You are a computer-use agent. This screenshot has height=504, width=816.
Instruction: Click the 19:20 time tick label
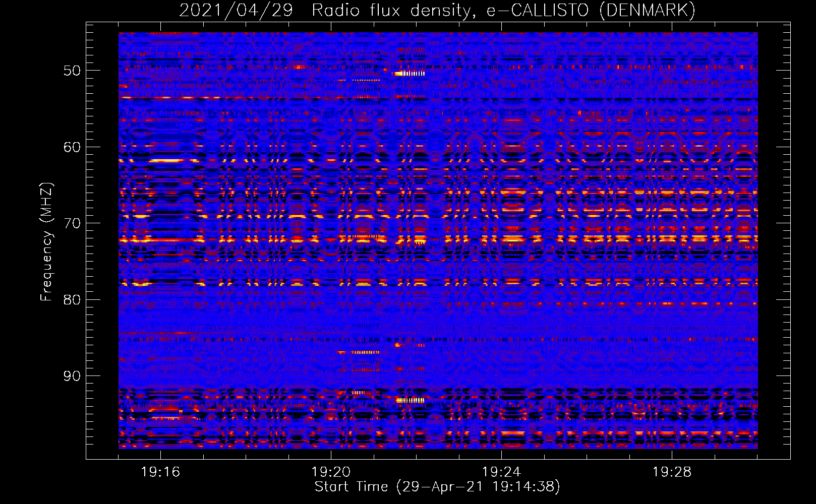click(x=331, y=472)
